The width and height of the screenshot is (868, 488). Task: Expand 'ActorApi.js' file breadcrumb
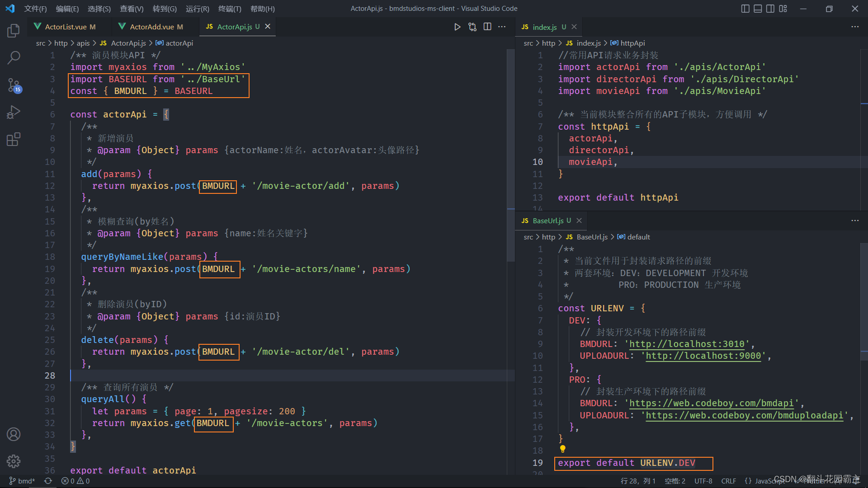[x=123, y=43]
